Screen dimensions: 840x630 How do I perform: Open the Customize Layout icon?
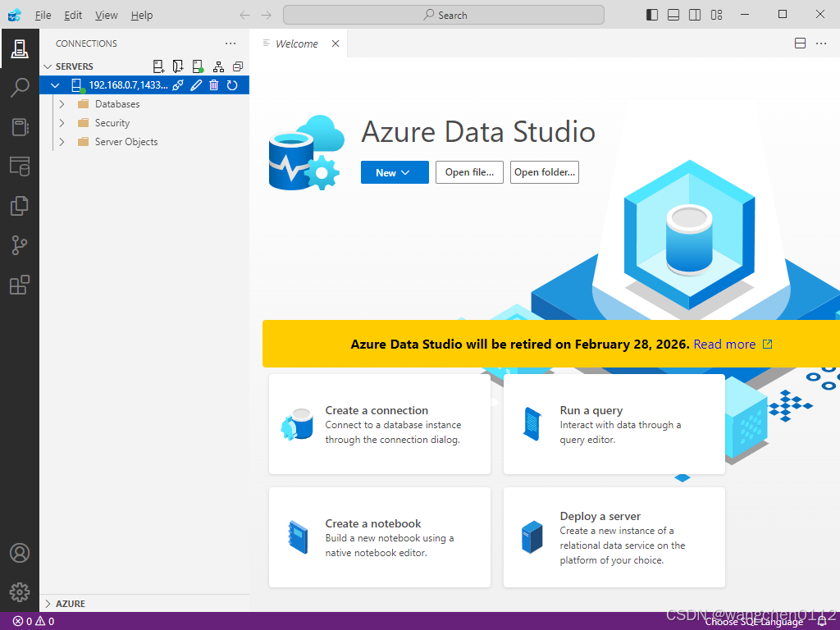point(716,15)
